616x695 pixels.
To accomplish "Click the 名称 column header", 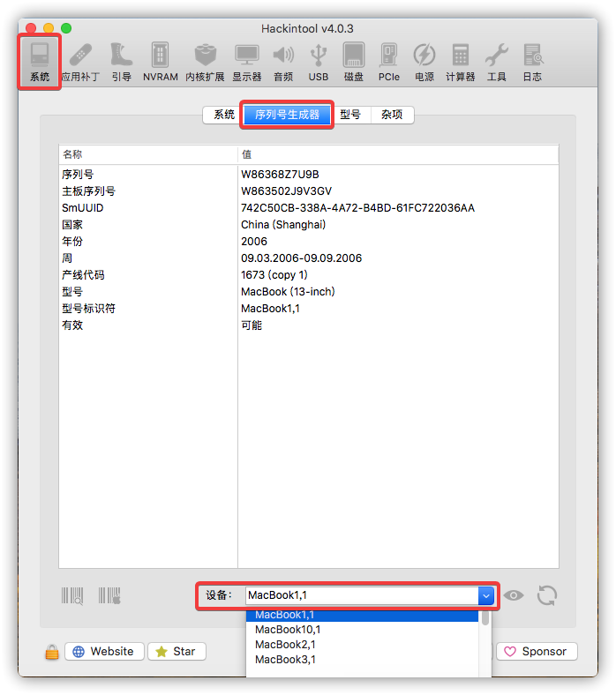I will tap(148, 154).
